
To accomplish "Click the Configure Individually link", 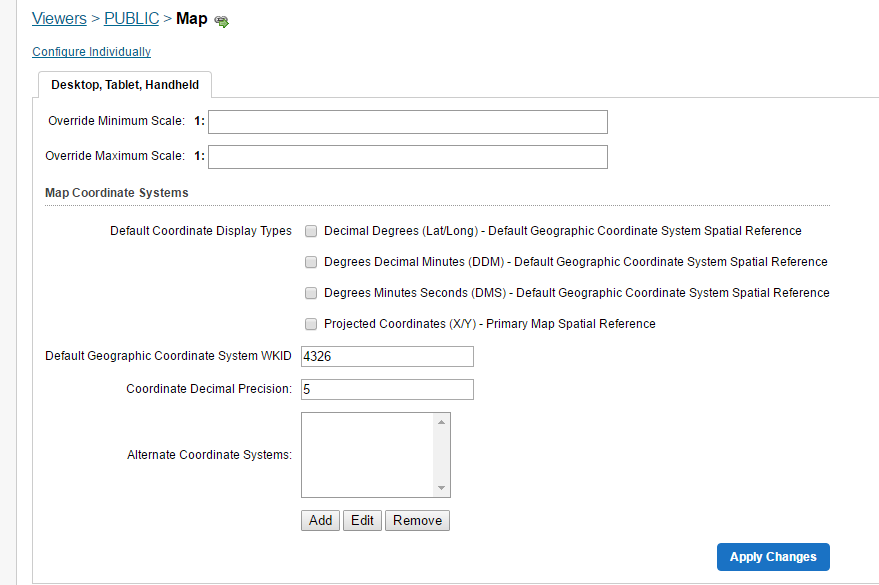I will tap(91, 52).
